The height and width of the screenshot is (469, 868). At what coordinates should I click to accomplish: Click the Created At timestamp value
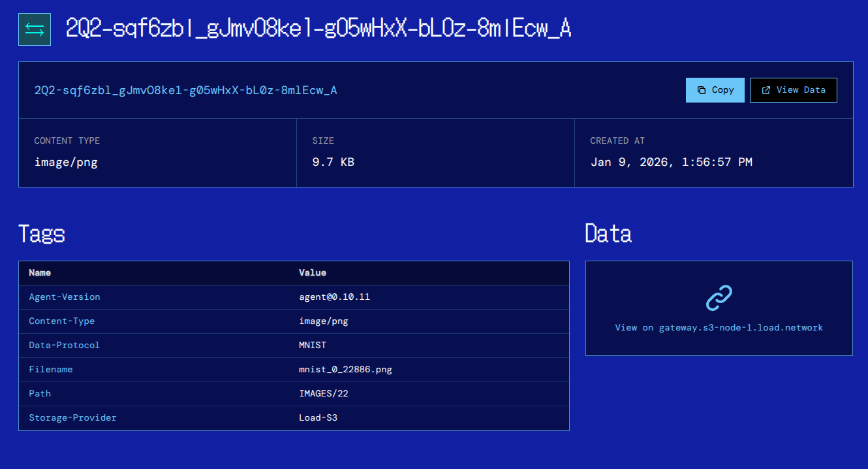coord(671,162)
